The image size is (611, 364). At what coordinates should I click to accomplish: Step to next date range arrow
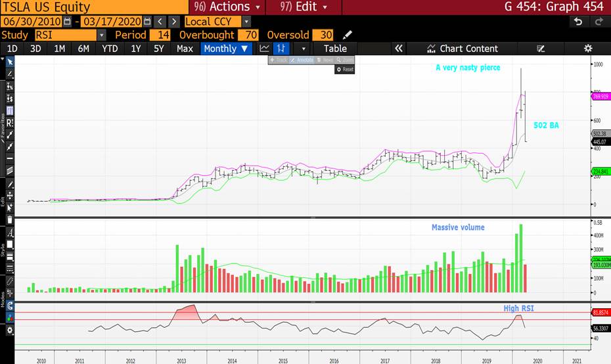pyautogui.click(x=174, y=22)
